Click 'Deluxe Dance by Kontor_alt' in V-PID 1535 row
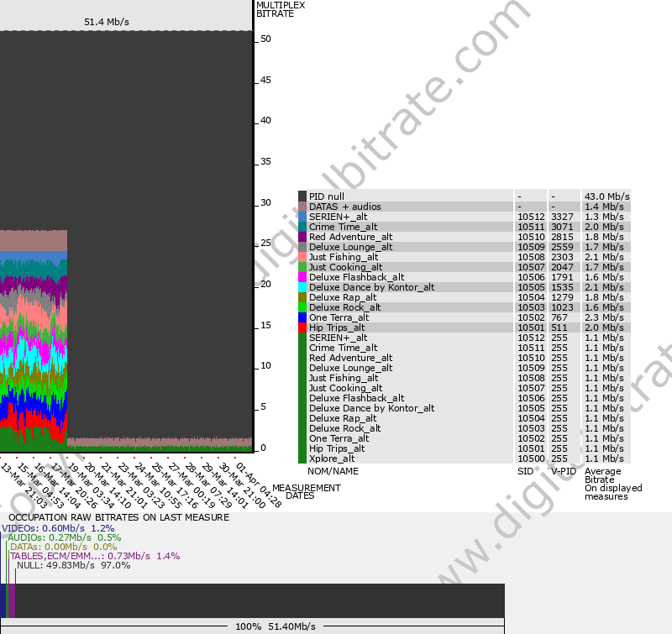This screenshot has height=634, width=672. pos(372,287)
